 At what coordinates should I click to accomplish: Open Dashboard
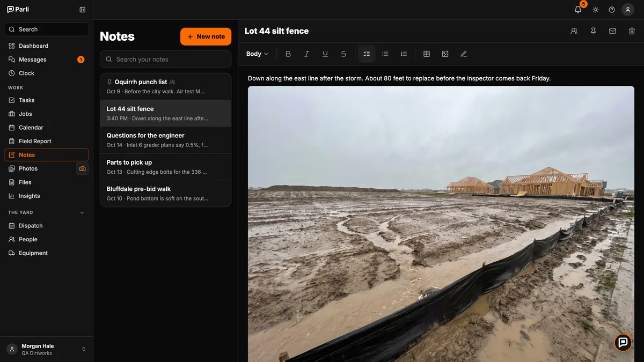point(47,46)
